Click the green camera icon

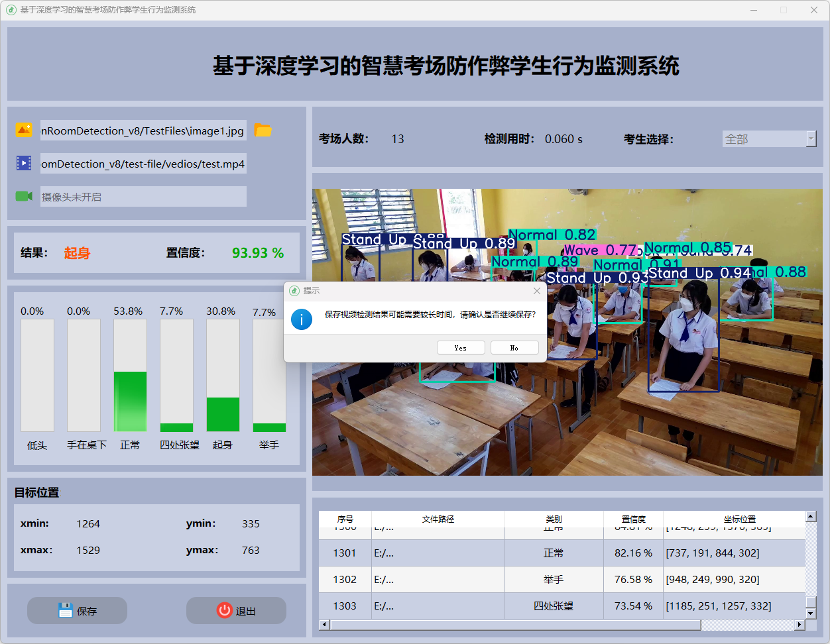coord(24,196)
